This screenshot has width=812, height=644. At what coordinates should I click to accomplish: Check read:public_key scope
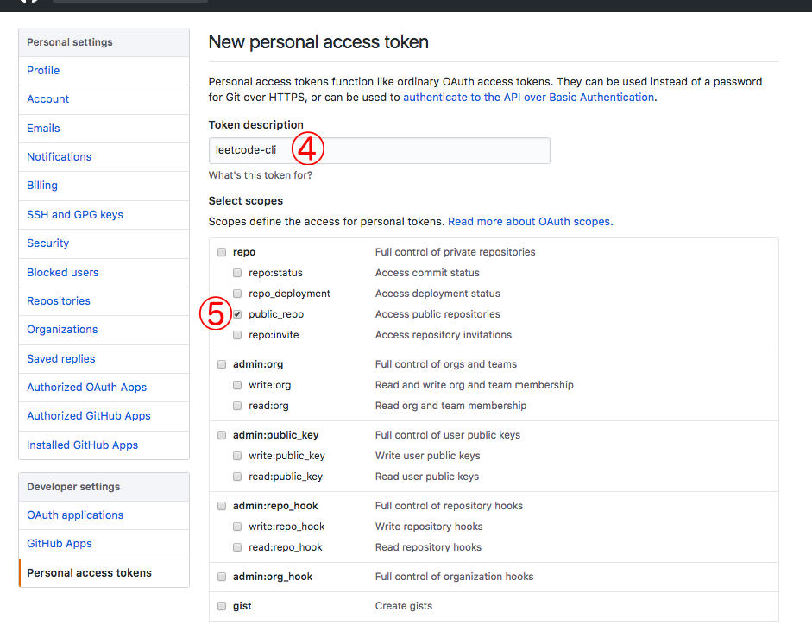(237, 477)
